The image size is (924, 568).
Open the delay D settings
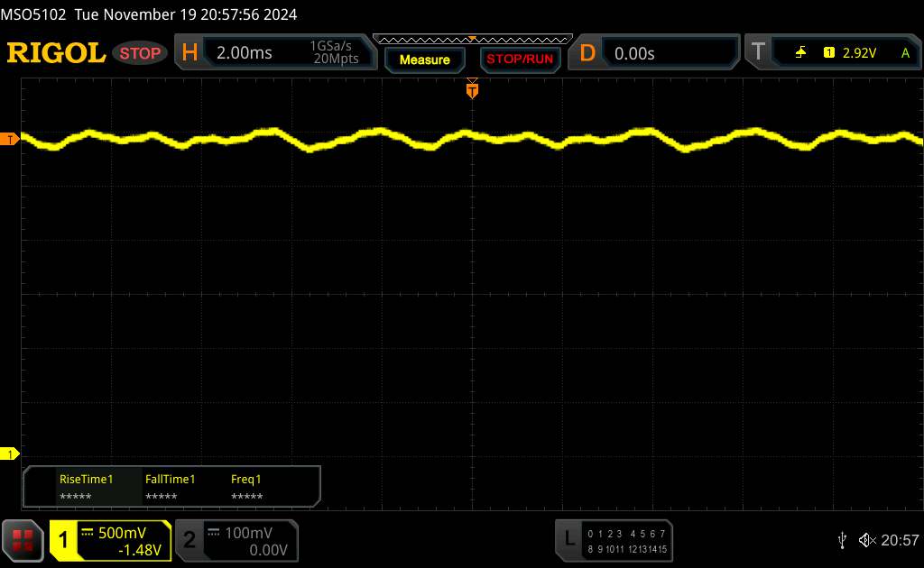[587, 53]
